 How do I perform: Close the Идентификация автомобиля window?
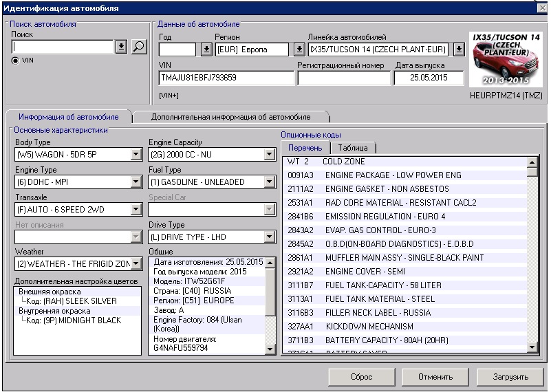coord(543,8)
